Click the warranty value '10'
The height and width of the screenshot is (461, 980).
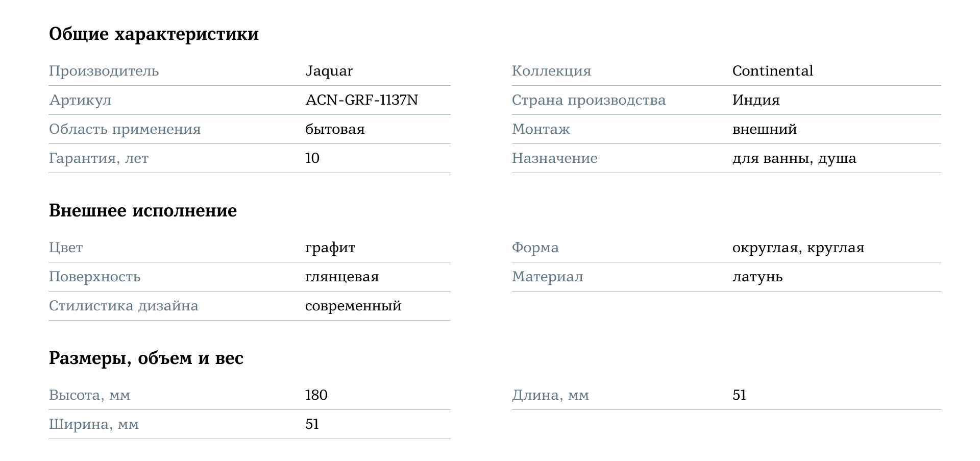pos(312,158)
